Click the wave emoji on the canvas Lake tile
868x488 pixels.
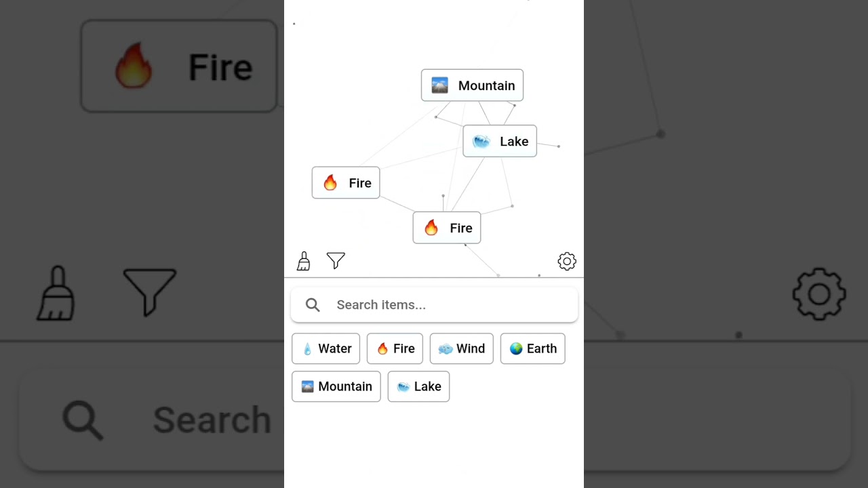pos(481,142)
